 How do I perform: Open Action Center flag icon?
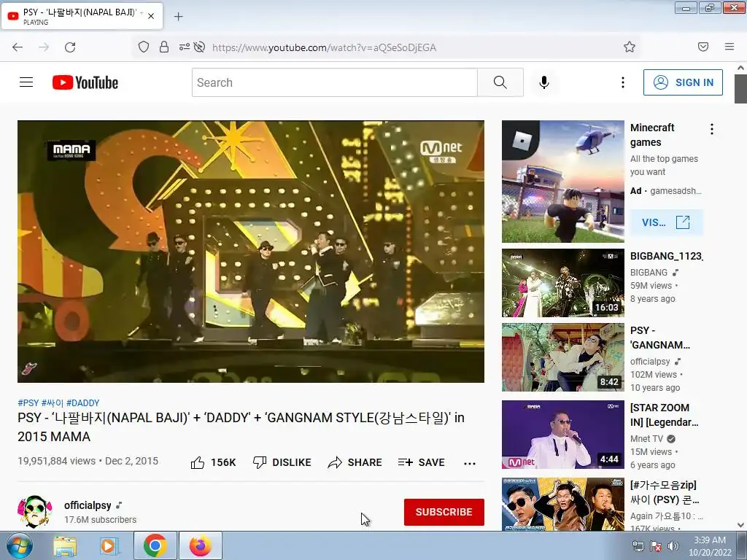pyautogui.click(x=656, y=546)
